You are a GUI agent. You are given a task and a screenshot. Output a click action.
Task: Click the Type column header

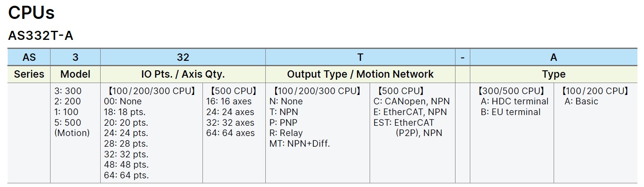tap(553, 74)
